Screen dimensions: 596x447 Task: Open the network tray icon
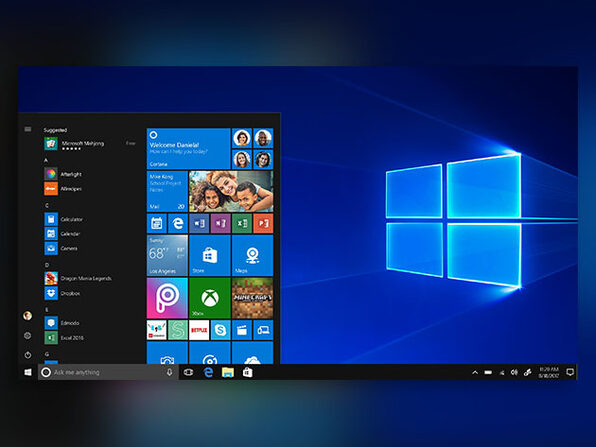click(x=502, y=372)
